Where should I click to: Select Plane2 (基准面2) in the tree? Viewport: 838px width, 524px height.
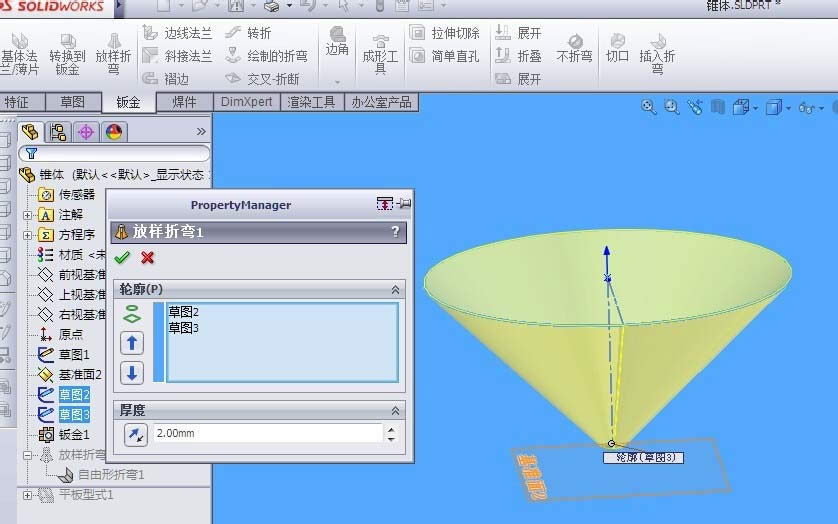pos(69,375)
